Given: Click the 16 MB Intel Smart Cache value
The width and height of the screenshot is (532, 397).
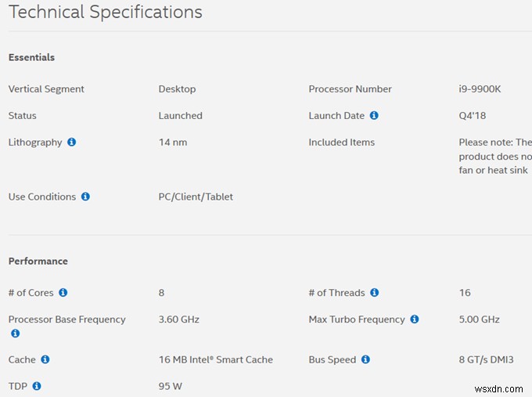Looking at the screenshot, I should click(x=215, y=360).
